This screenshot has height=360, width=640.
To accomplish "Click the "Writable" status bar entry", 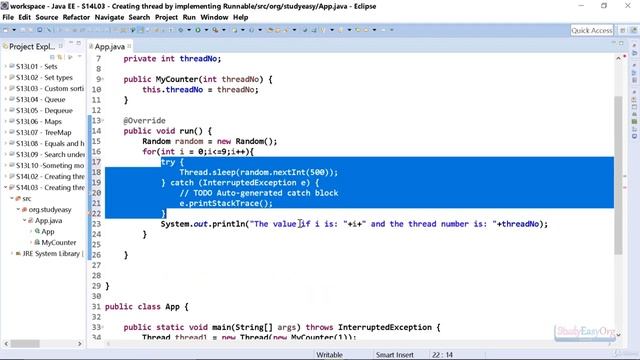I will 329,355.
